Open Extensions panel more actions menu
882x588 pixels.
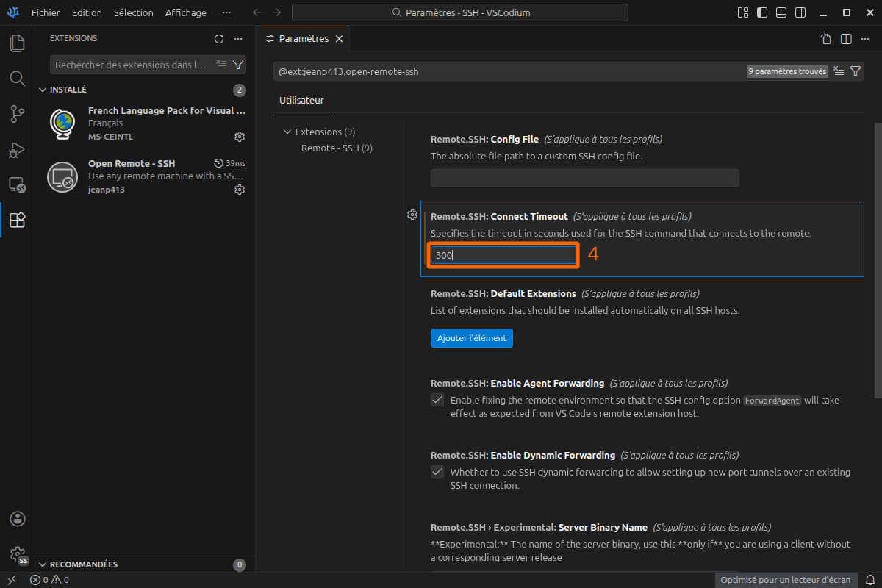(238, 39)
